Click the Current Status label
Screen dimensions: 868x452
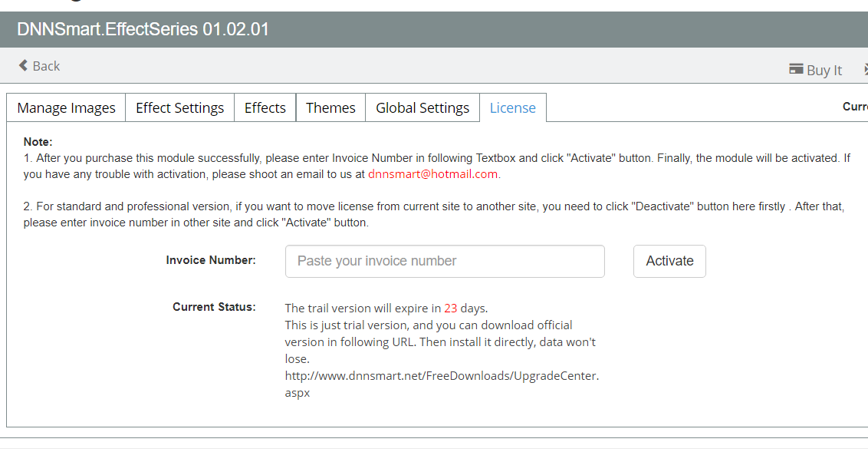214,307
